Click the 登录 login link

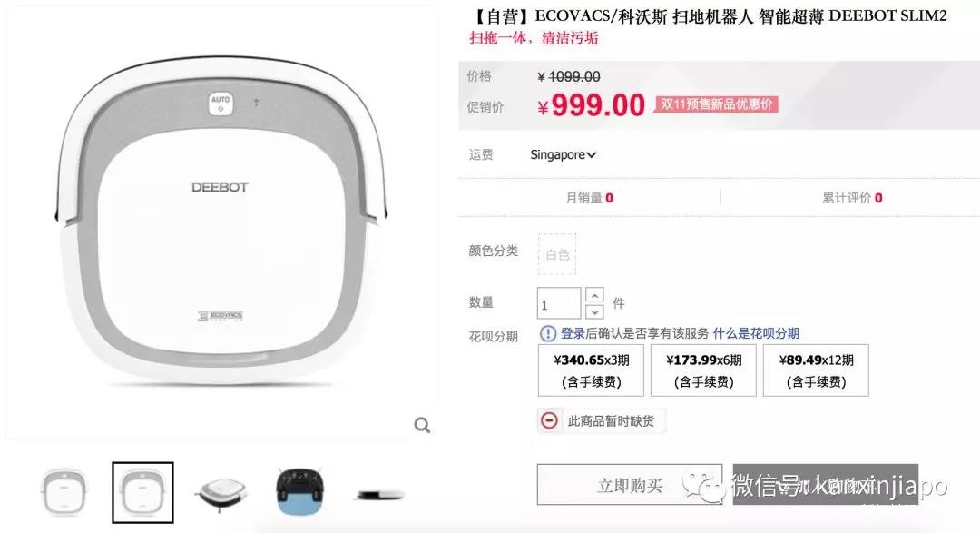click(573, 333)
